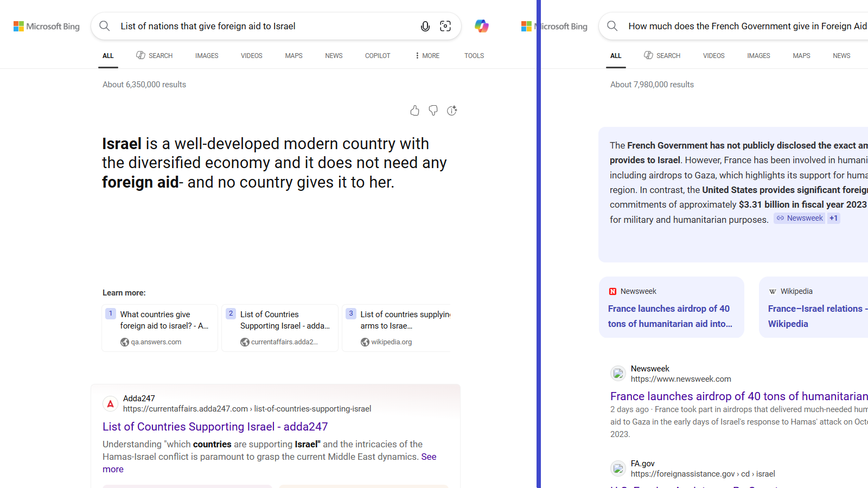Click the FA.gov result favicon

point(618,468)
